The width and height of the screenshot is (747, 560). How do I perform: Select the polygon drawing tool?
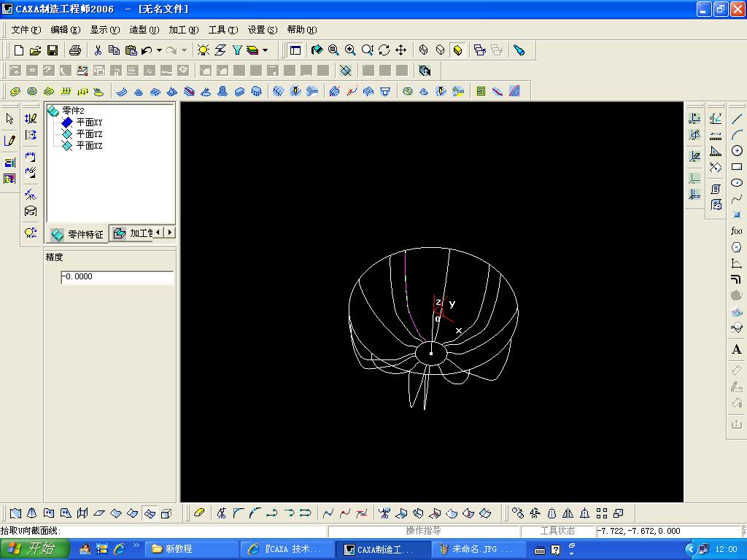737,247
